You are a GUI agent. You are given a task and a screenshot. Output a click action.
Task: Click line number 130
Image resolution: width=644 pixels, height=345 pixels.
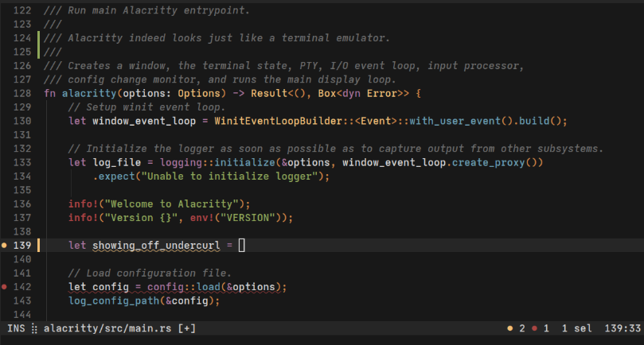point(22,121)
